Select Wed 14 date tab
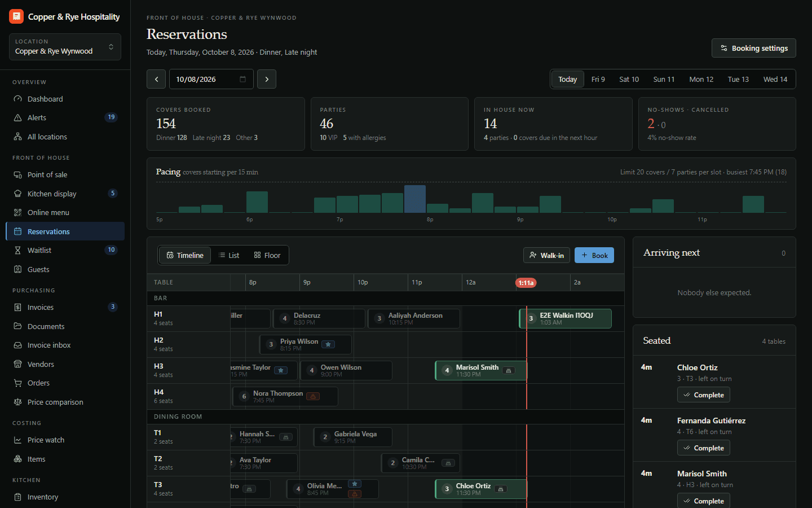This screenshot has width=812, height=508. tap(775, 79)
